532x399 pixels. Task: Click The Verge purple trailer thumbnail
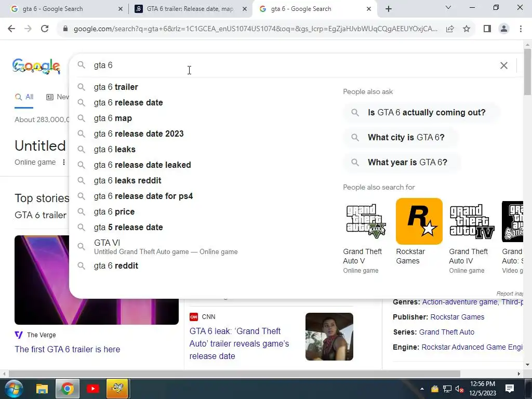pos(96,280)
